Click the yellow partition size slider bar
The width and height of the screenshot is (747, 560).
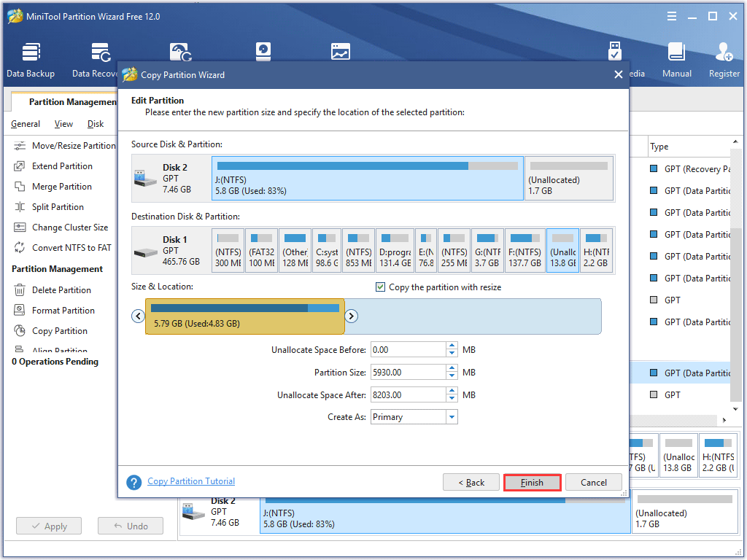(x=245, y=316)
